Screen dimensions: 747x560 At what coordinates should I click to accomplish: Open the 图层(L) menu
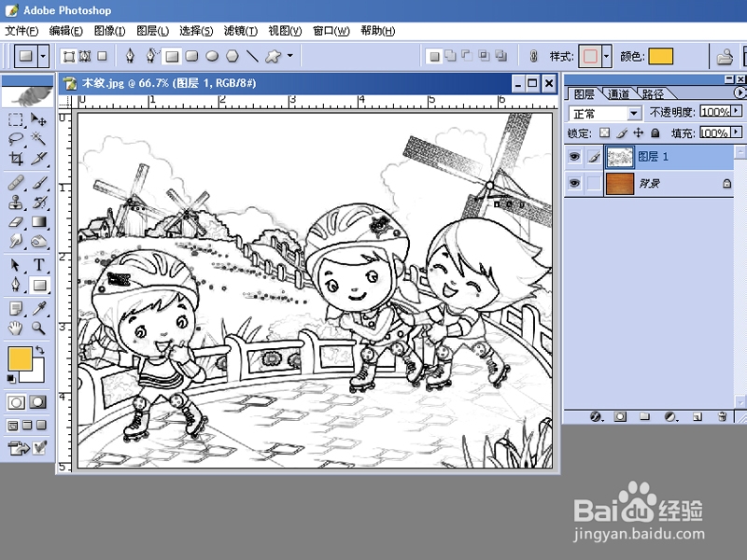click(x=152, y=31)
